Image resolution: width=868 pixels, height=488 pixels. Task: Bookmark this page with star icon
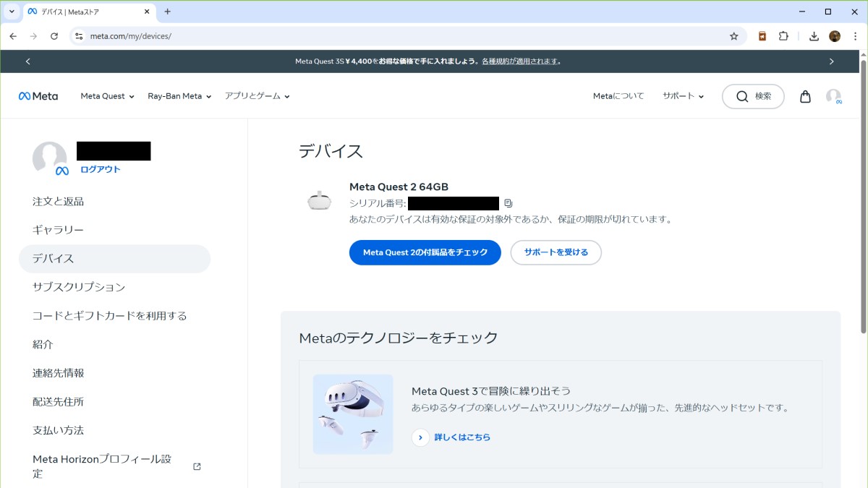pyautogui.click(x=733, y=35)
